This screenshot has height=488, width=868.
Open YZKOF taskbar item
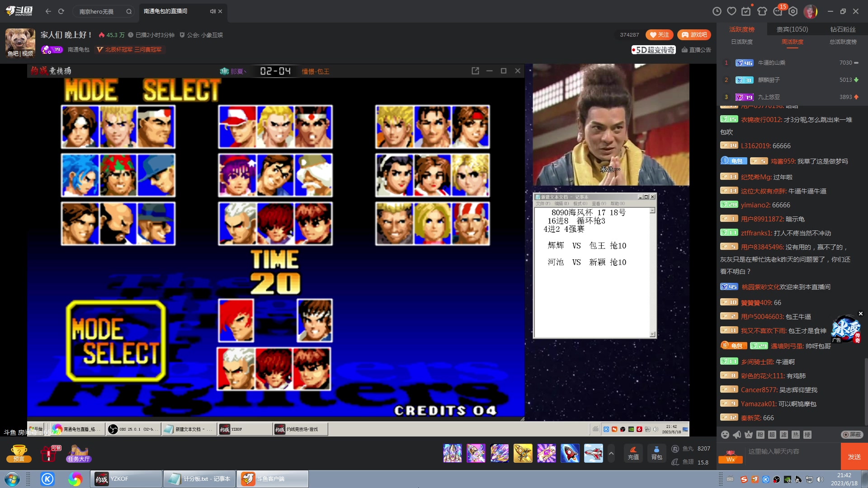click(x=127, y=479)
